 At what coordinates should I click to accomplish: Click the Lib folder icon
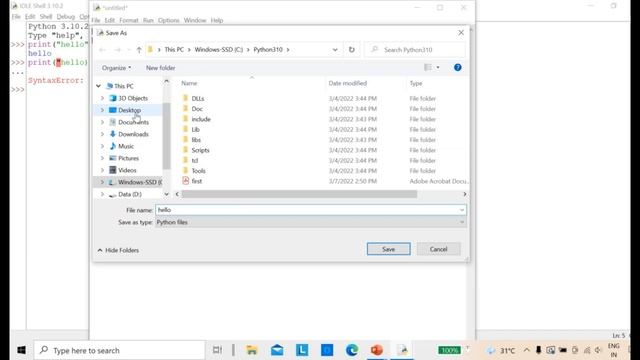point(186,129)
